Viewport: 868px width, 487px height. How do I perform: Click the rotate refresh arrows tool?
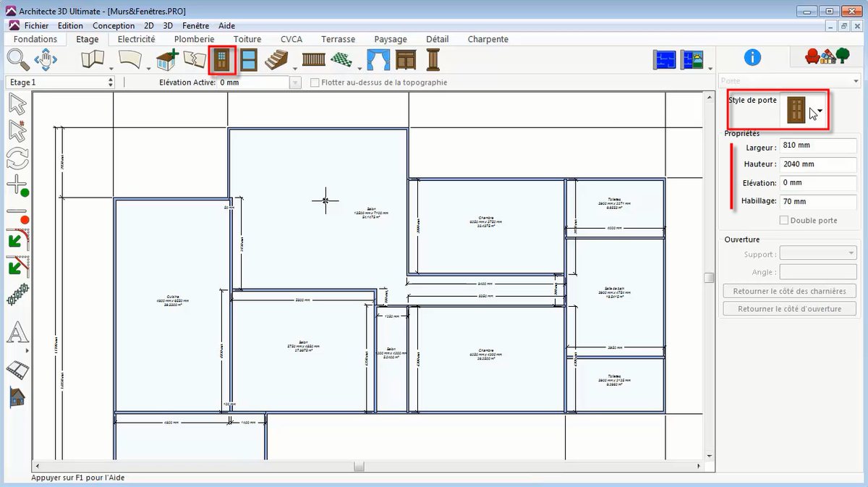coord(17,158)
